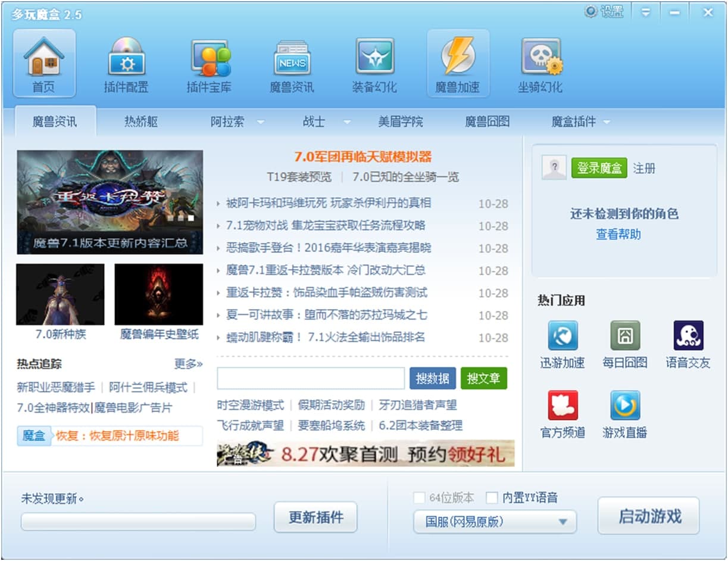Expand the 阿拉索 tab dropdown arrow
728x561 pixels.
pyautogui.click(x=260, y=122)
